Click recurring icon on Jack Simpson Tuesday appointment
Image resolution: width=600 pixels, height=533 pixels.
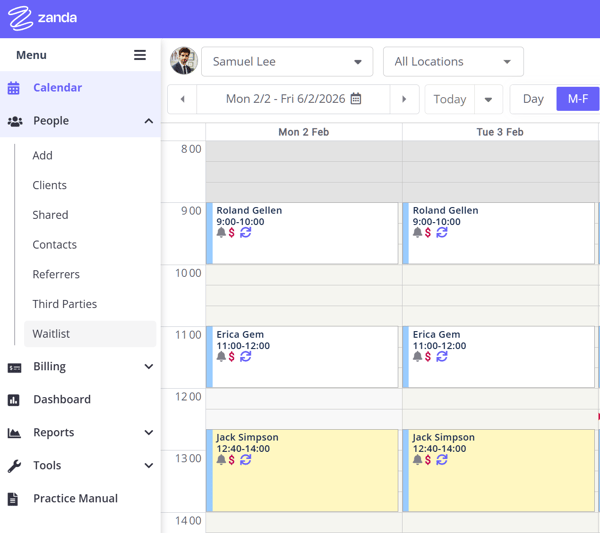coord(442,460)
